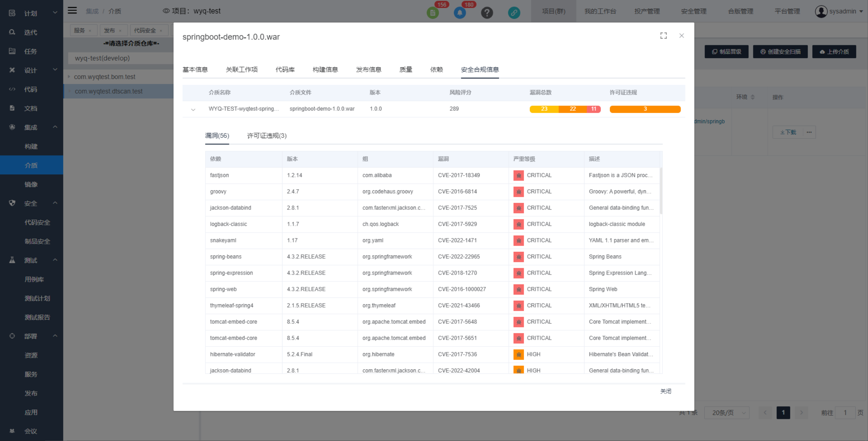868x441 pixels.
Task: Collapse the WYQ-TEST artifact row chevron
Action: pyautogui.click(x=193, y=109)
